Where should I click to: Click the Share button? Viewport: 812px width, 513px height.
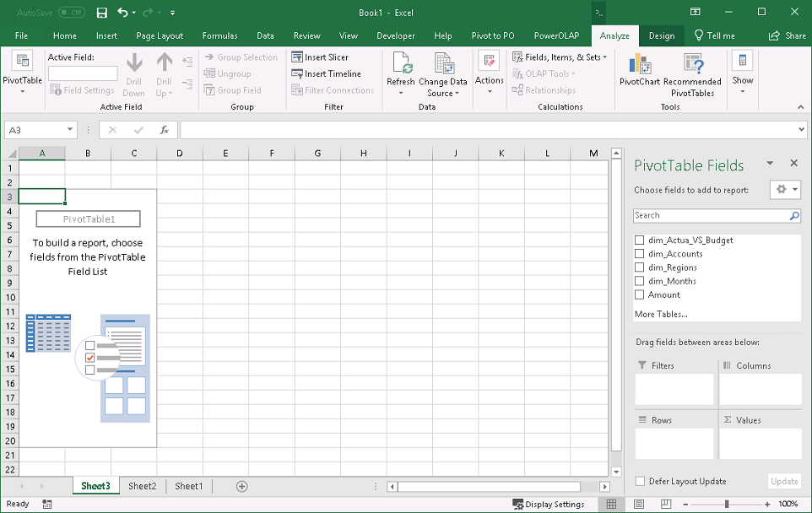pyautogui.click(x=788, y=35)
